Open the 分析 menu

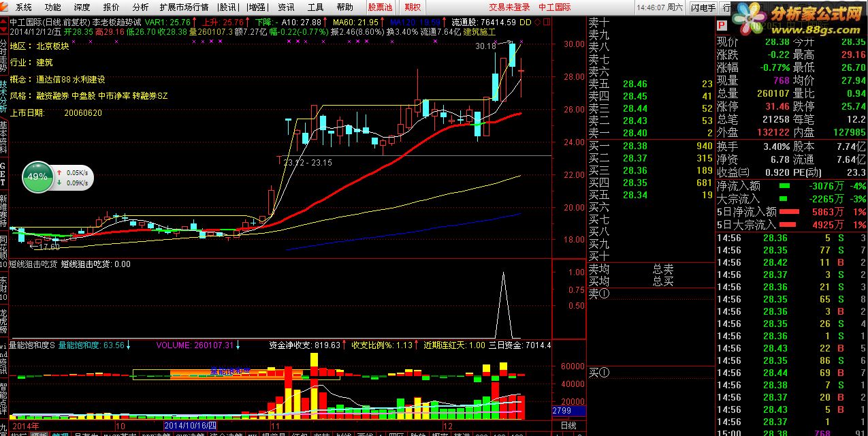pyautogui.click(x=140, y=7)
